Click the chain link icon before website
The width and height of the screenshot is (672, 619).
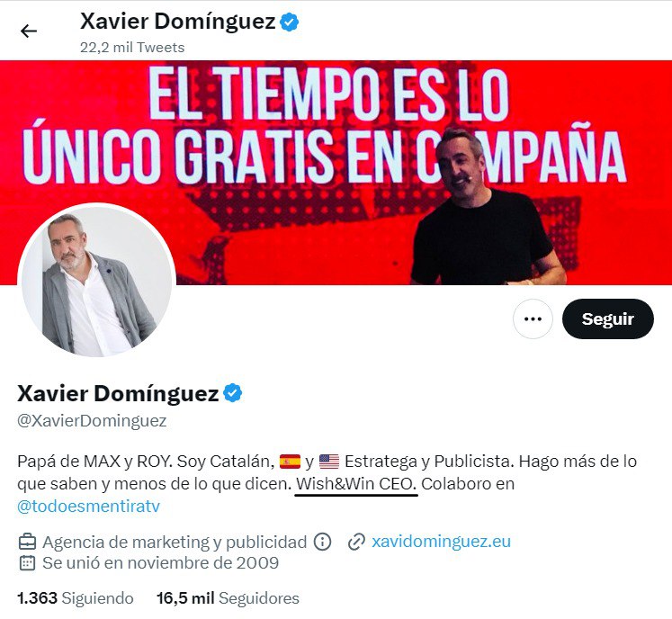[356, 542]
